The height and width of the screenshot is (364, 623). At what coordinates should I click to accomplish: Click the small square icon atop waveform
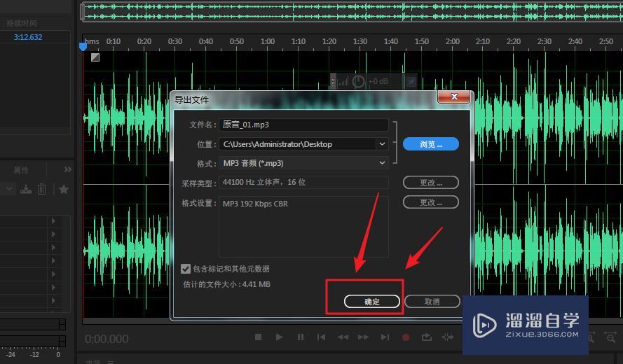coord(95,57)
